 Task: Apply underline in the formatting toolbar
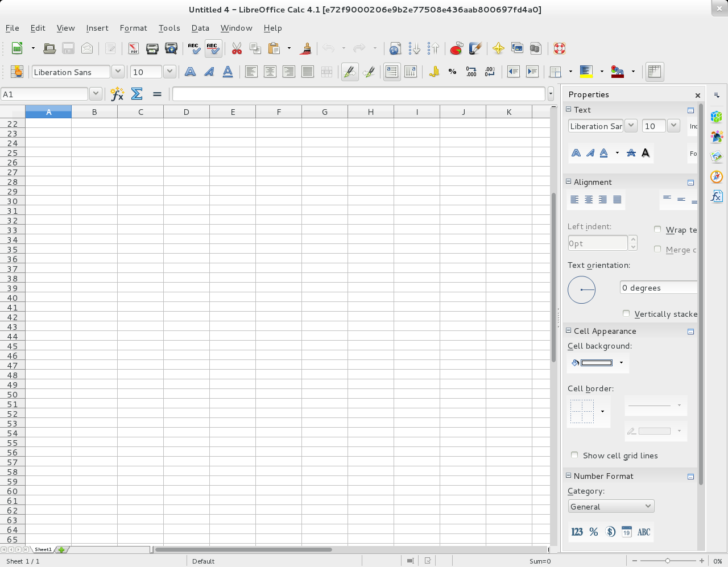[227, 72]
